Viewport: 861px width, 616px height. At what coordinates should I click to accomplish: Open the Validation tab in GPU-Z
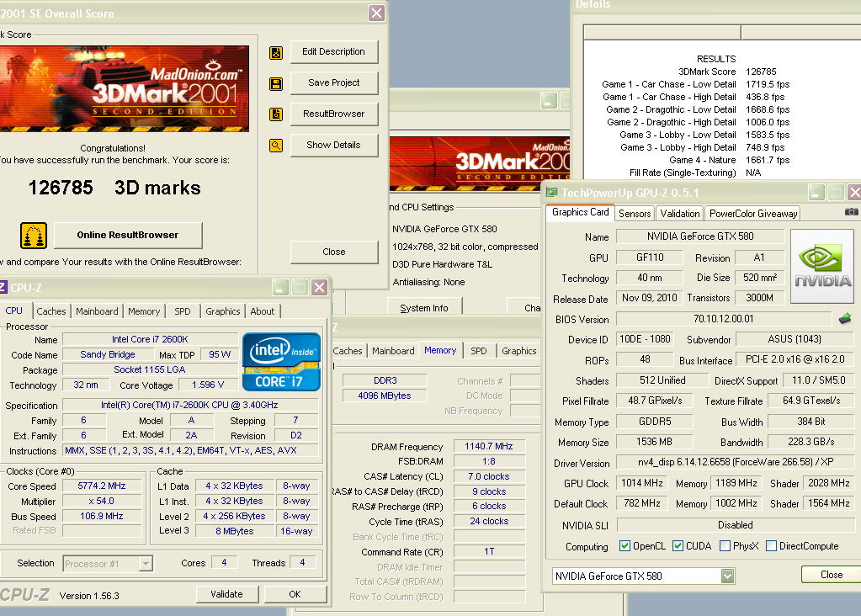680,214
